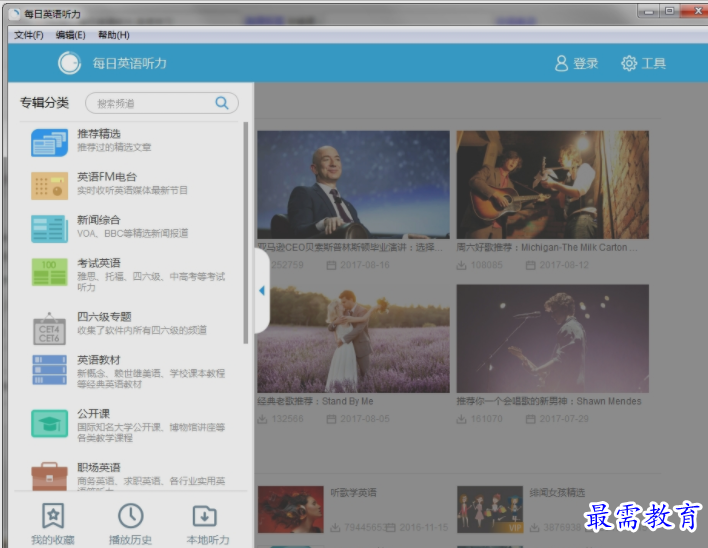
Task: Click the 绯闻女孩精选 album title
Action: point(557,492)
